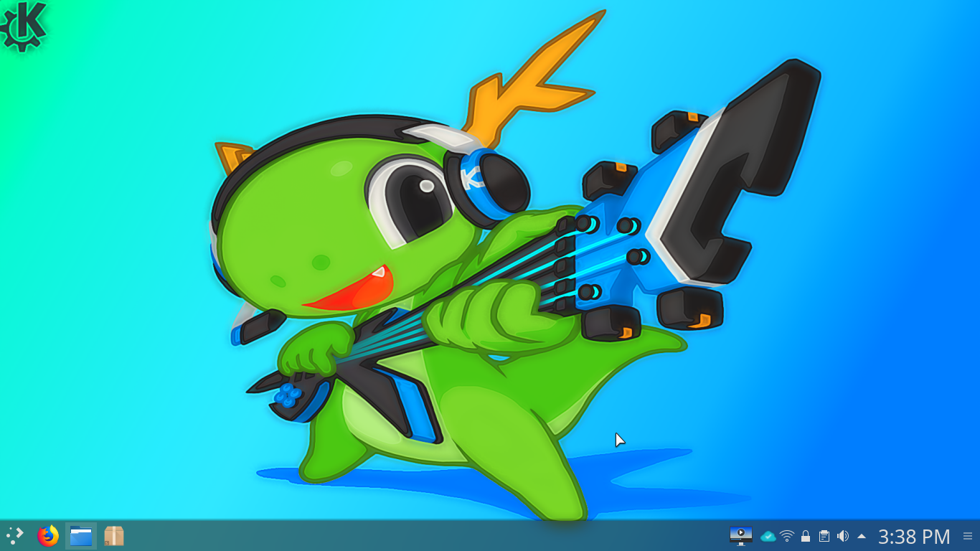Open the KDE application launcher
Viewport: 980px width, 551px height.
click(14, 535)
